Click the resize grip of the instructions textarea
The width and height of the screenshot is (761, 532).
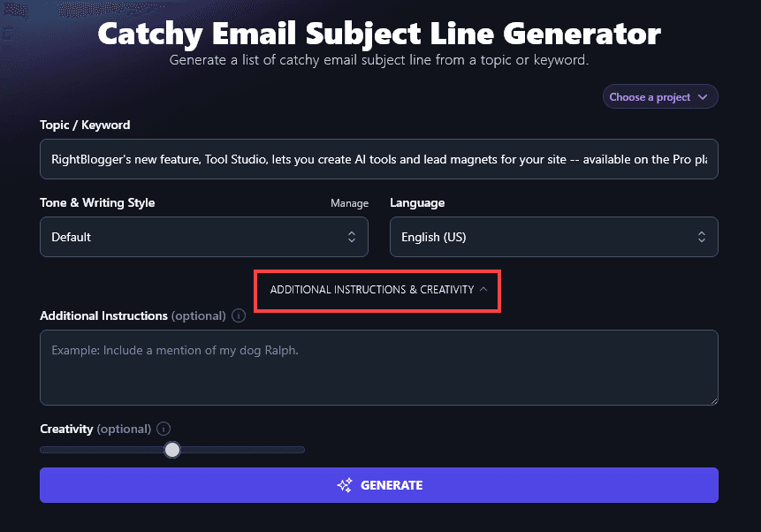tap(712, 399)
